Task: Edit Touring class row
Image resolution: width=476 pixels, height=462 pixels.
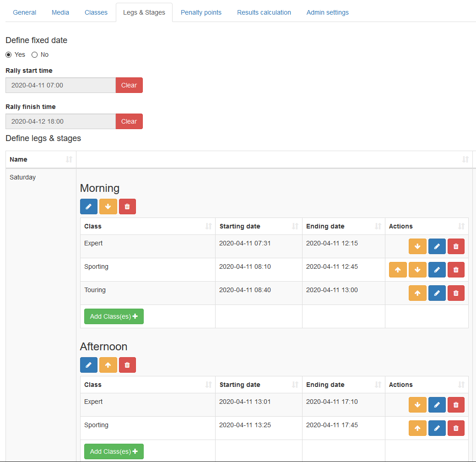Action: 437,293
